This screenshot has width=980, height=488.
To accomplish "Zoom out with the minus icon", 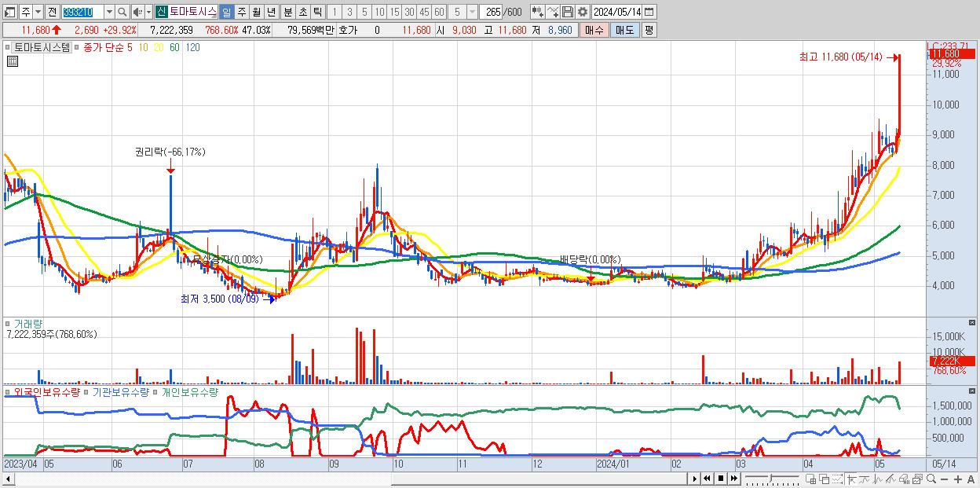I will coord(944,479).
